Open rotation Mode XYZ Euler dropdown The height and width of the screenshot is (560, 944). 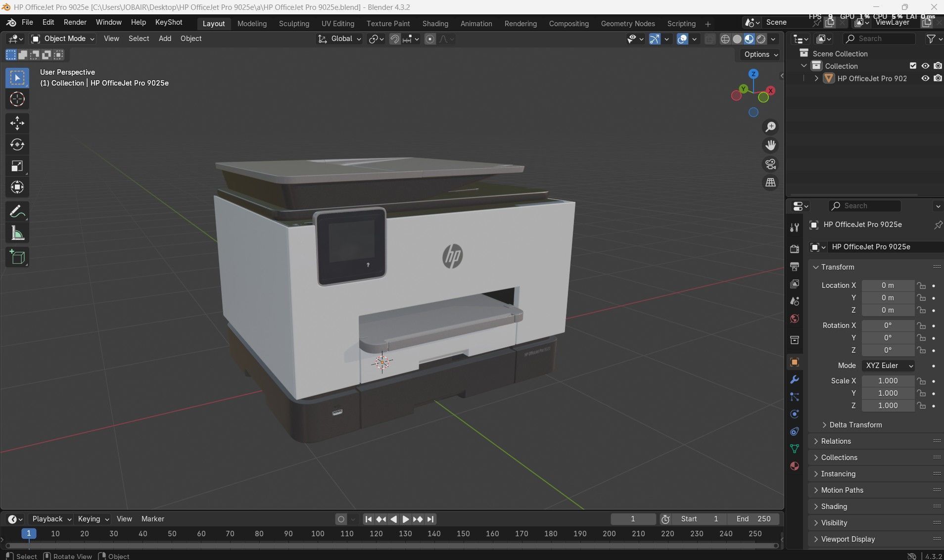point(888,366)
